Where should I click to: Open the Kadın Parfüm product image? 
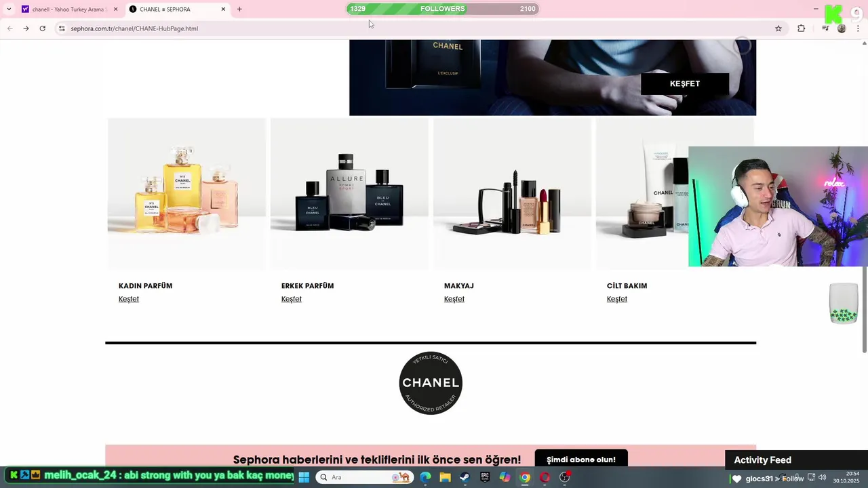point(186,194)
